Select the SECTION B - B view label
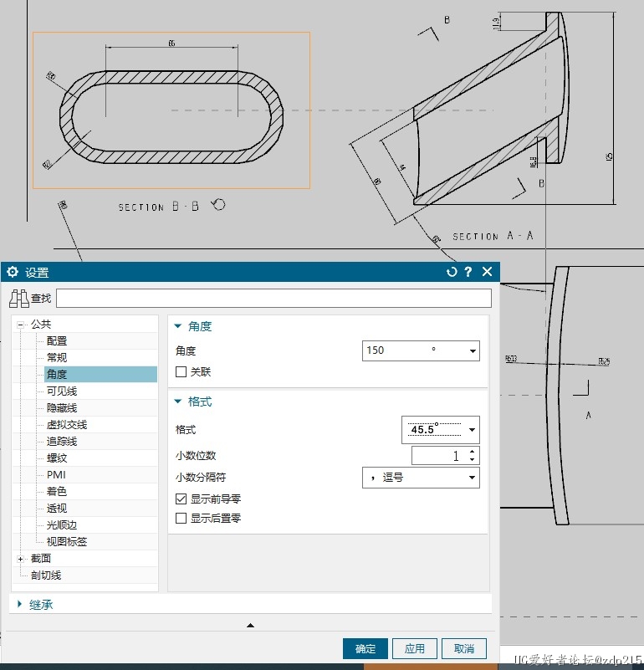 pos(159,207)
